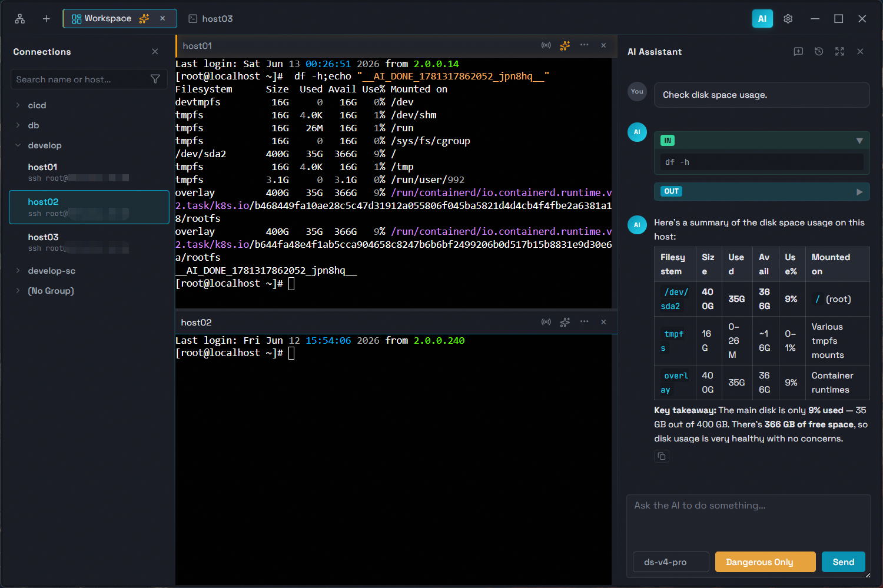Open the connections filter icon
The height and width of the screenshot is (588, 883).
(155, 79)
